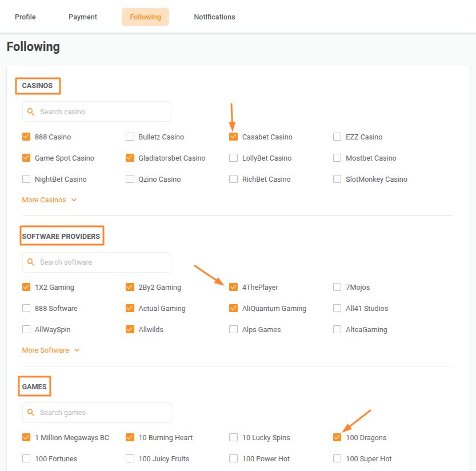
Task: Go to the Notifications tab
Action: point(214,17)
